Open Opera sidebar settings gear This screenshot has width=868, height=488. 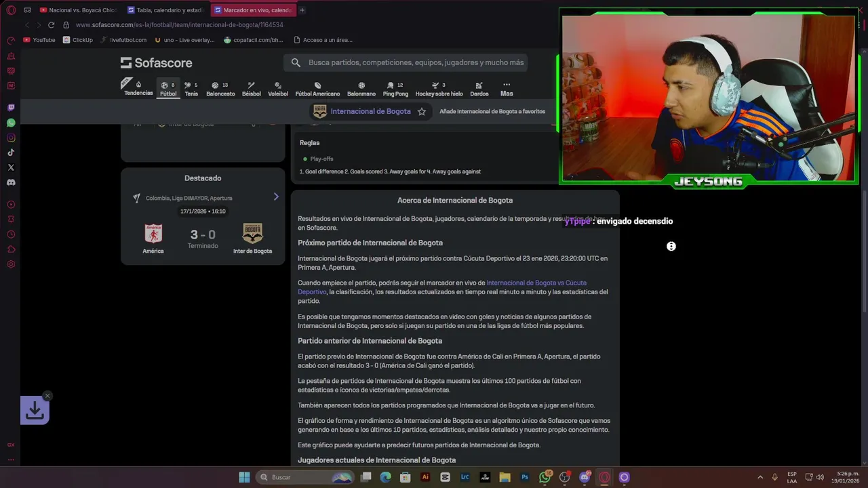(x=11, y=264)
